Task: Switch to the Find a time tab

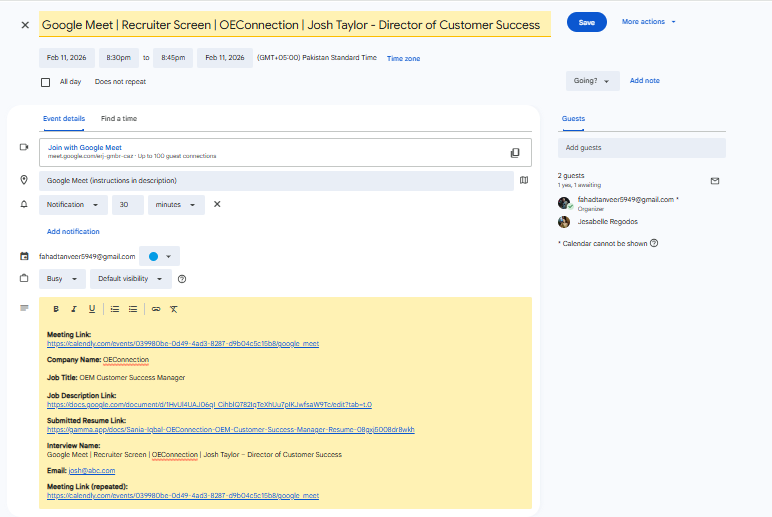Action: 119,119
